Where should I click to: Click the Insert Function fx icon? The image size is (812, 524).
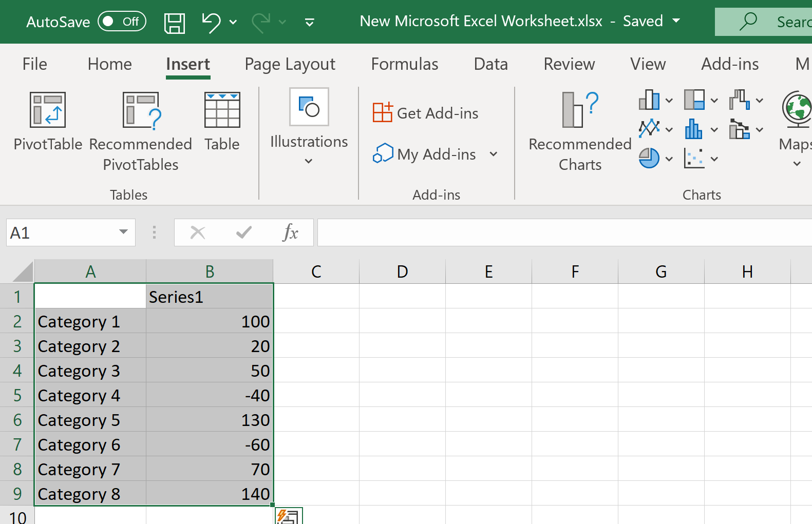(290, 233)
